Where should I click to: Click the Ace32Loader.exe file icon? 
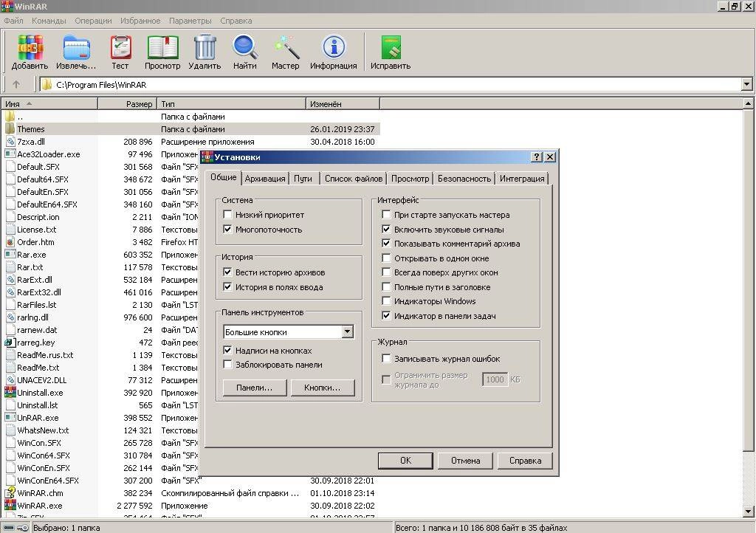[10, 154]
